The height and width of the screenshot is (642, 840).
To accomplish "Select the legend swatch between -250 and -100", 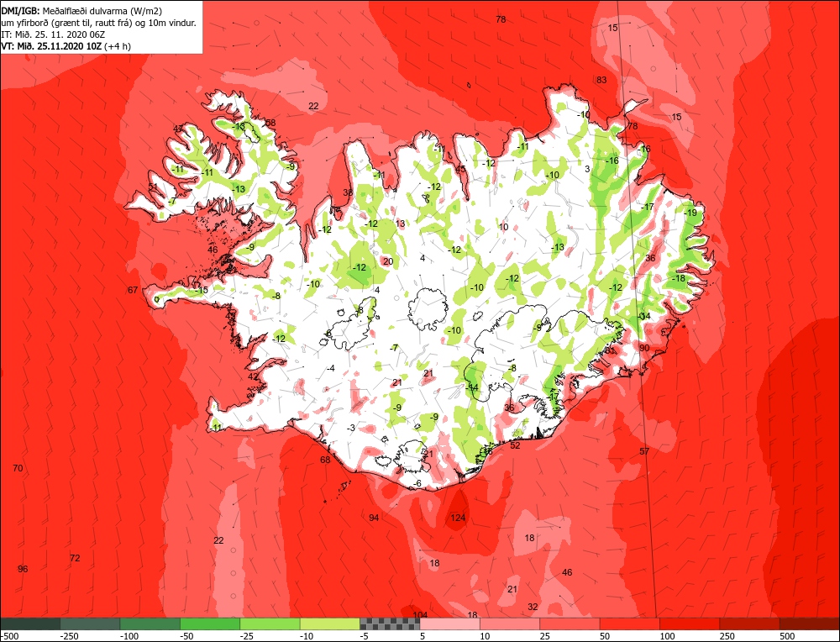I will coord(90,624).
